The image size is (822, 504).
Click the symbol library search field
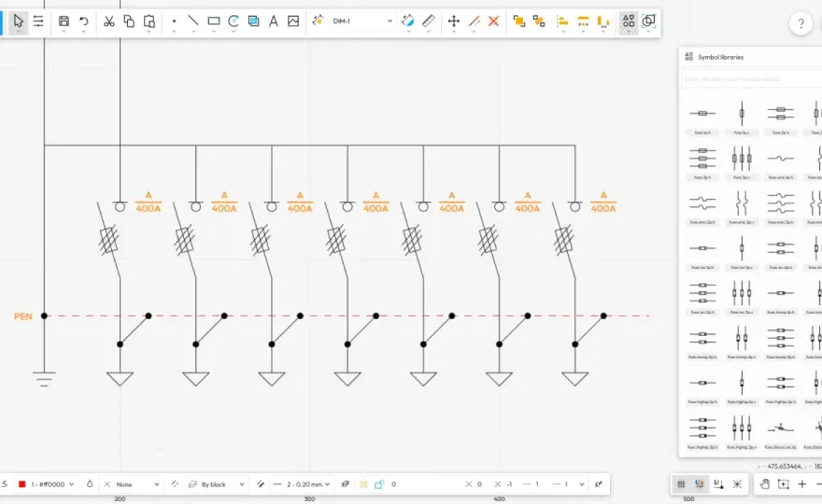pos(753,79)
